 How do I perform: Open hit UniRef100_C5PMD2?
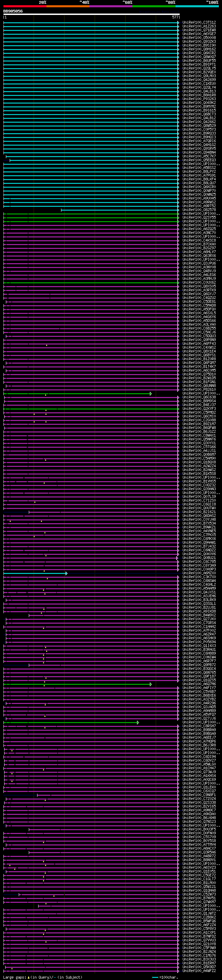click(x=199, y=412)
